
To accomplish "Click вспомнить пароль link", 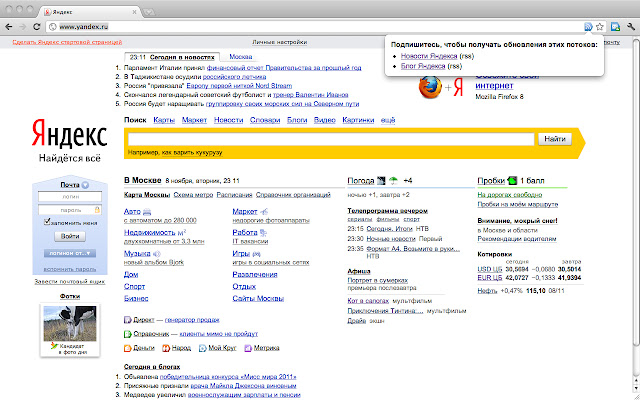I will coord(70,269).
